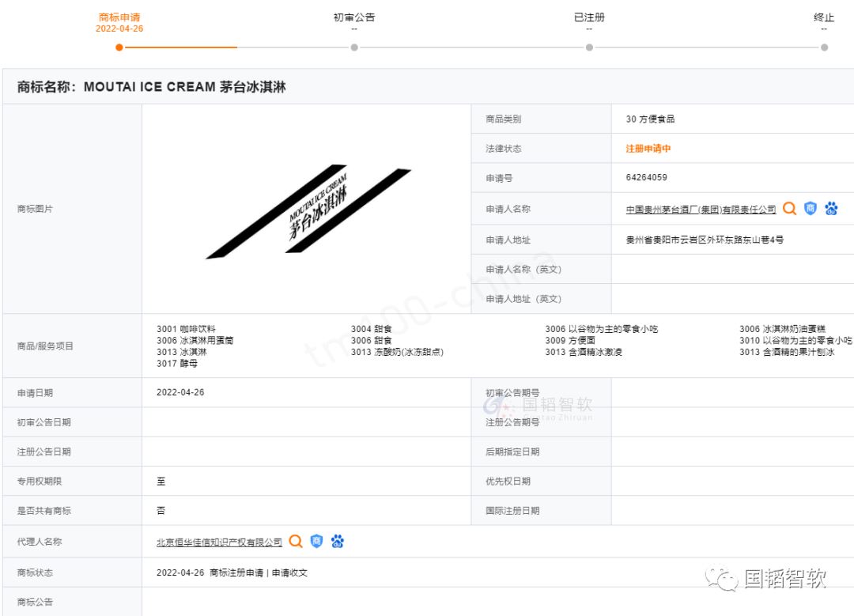854x616 pixels.
Task: Click the 商标图片 row label
Action: click(35, 209)
